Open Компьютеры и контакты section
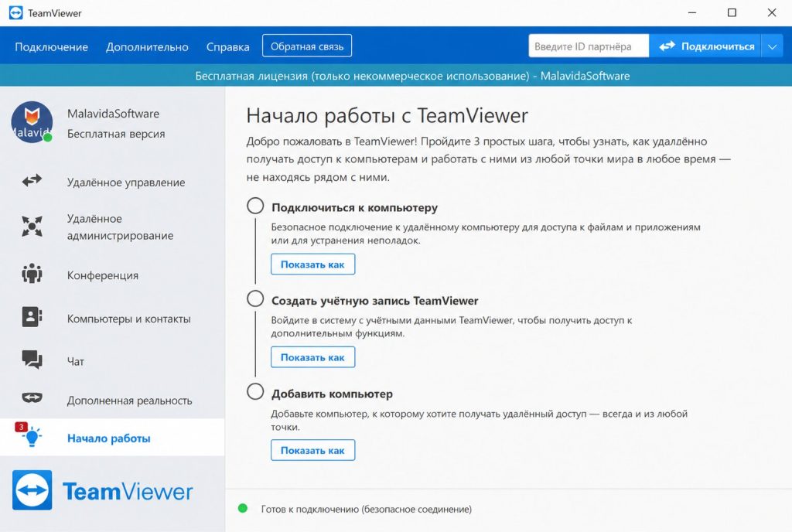The height and width of the screenshot is (532, 792). [x=112, y=319]
